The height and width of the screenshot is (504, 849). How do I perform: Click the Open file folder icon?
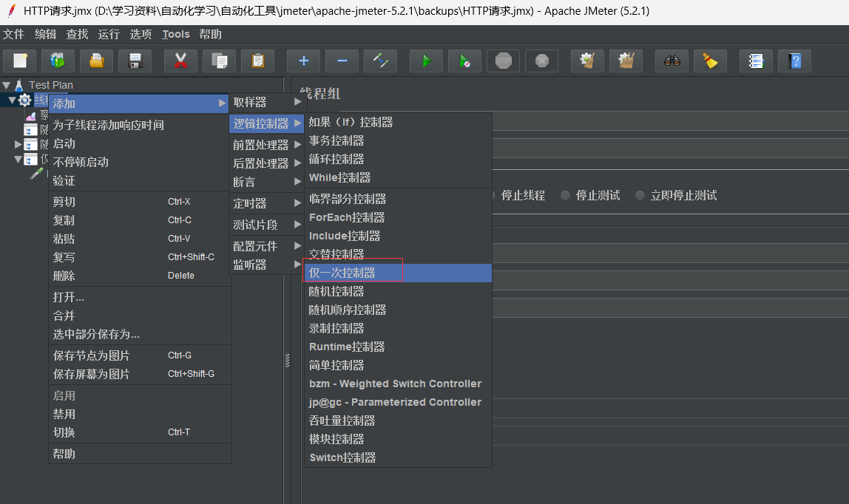click(x=96, y=61)
